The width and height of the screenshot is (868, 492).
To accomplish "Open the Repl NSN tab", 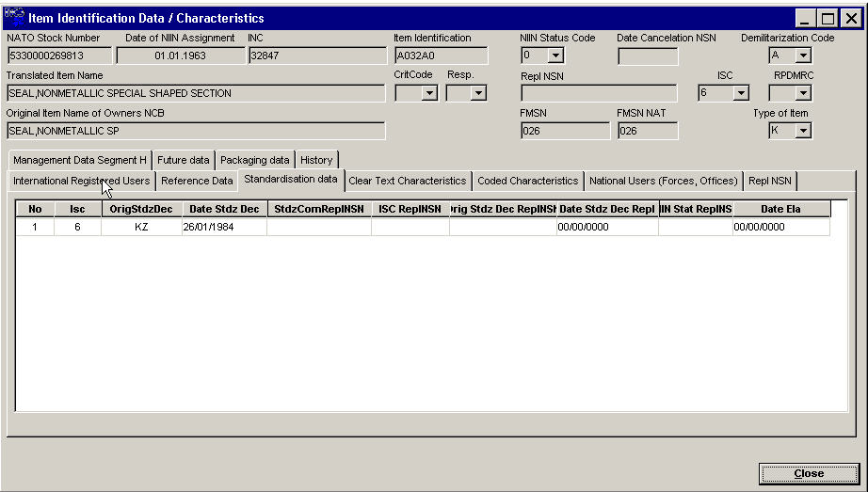I will pyautogui.click(x=770, y=181).
